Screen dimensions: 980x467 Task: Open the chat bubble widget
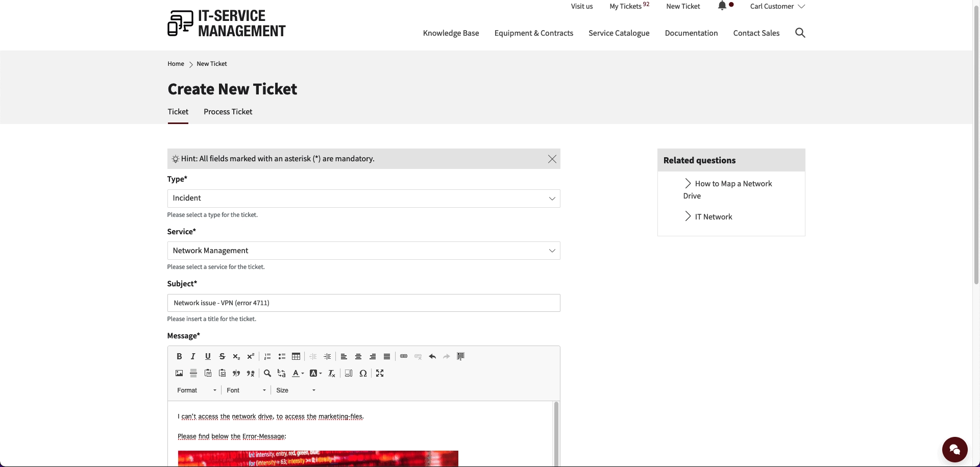[x=954, y=449]
